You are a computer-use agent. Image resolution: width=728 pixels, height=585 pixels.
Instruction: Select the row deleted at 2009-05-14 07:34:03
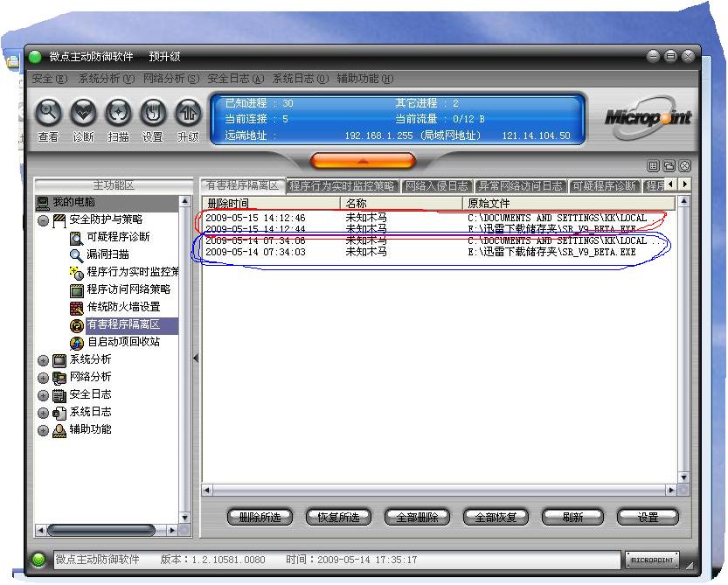(x=440, y=252)
